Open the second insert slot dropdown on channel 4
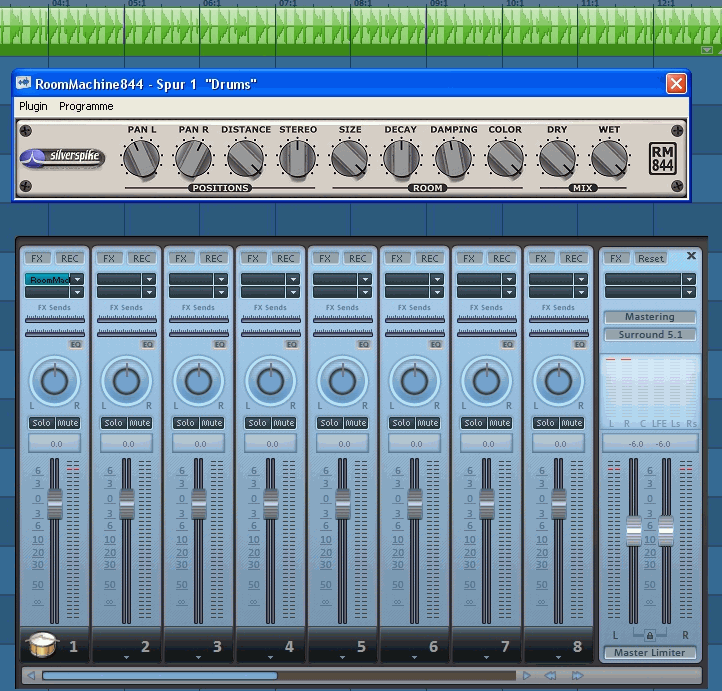The width and height of the screenshot is (722, 691). tap(293, 292)
